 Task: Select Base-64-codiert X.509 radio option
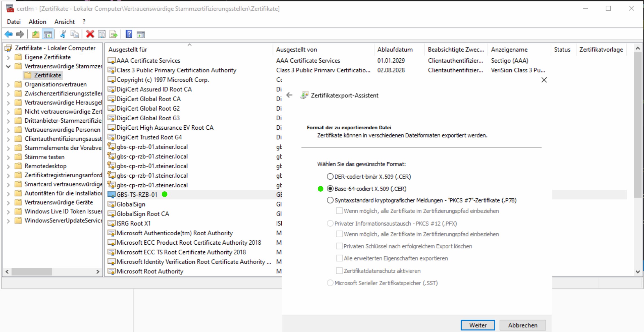330,189
